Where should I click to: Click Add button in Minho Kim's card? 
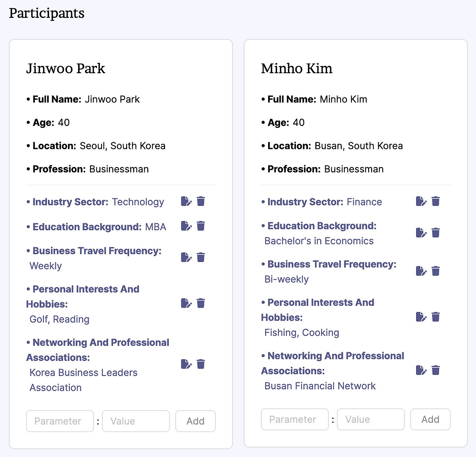point(430,419)
